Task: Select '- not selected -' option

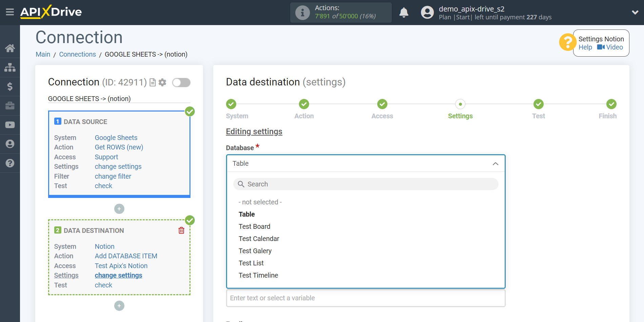Action: 260,202
